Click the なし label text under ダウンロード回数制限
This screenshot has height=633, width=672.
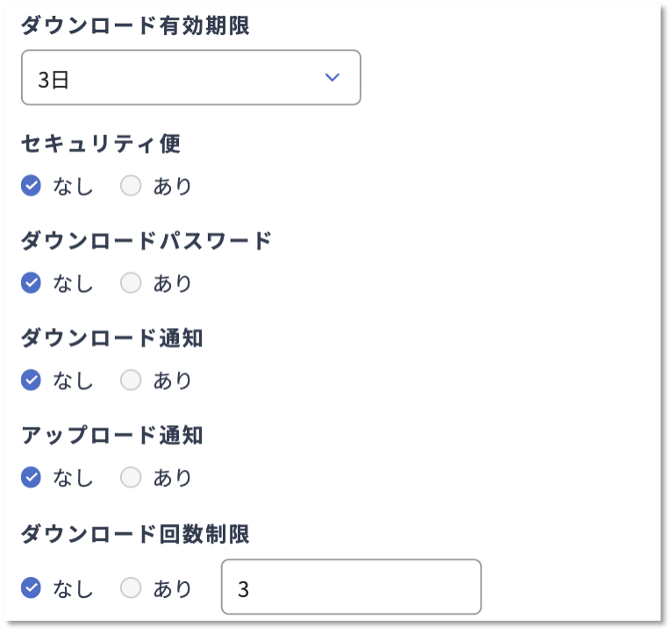(73, 589)
